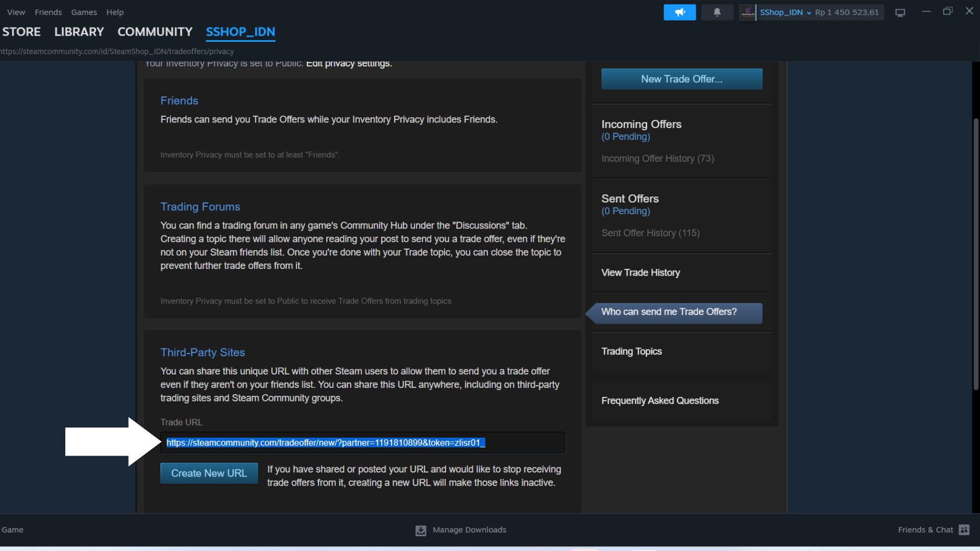Click the Big Picture mode monitor icon
The image size is (980, 551).
tap(900, 13)
